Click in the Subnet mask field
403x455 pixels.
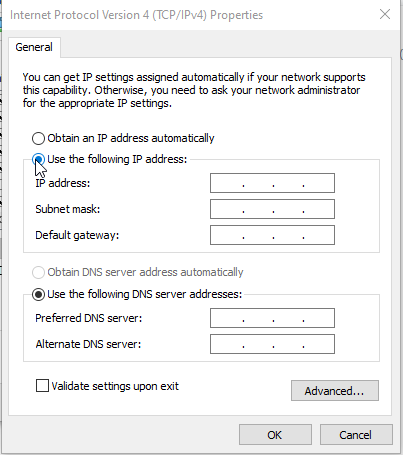(x=272, y=209)
